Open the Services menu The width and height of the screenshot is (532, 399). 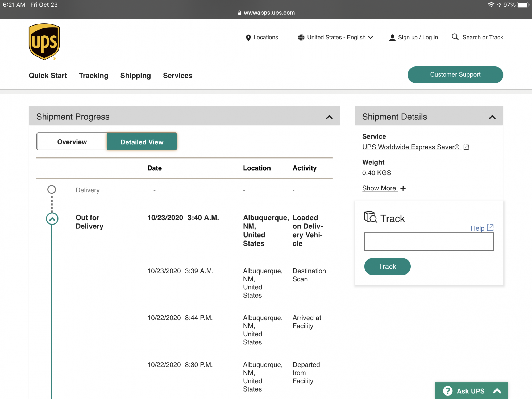178,76
